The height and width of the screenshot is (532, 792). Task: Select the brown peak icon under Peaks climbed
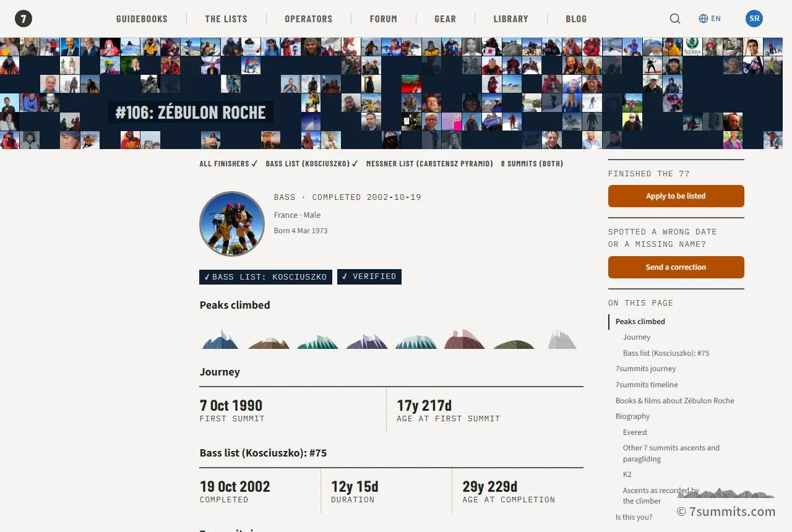point(269,342)
